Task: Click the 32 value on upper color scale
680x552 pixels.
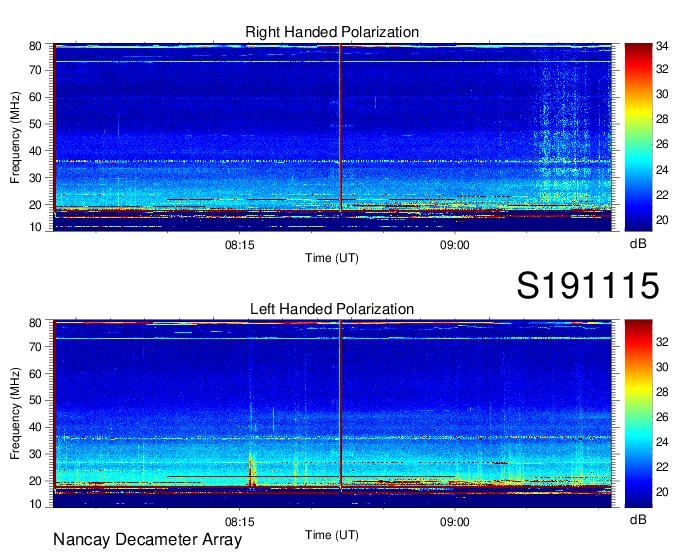Action: pyautogui.click(x=662, y=69)
